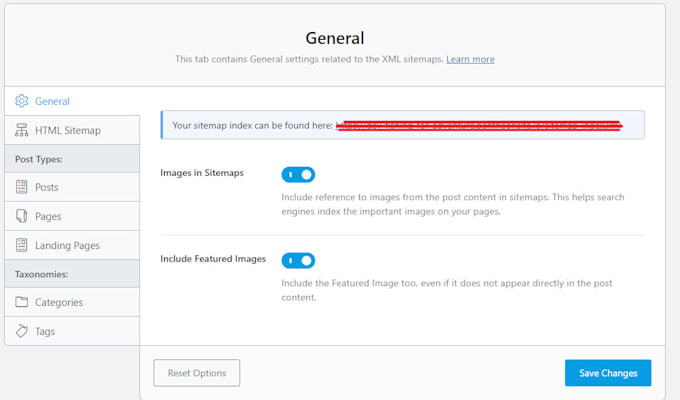Click the Taxonomies: section header
The image size is (680, 400).
(72, 274)
